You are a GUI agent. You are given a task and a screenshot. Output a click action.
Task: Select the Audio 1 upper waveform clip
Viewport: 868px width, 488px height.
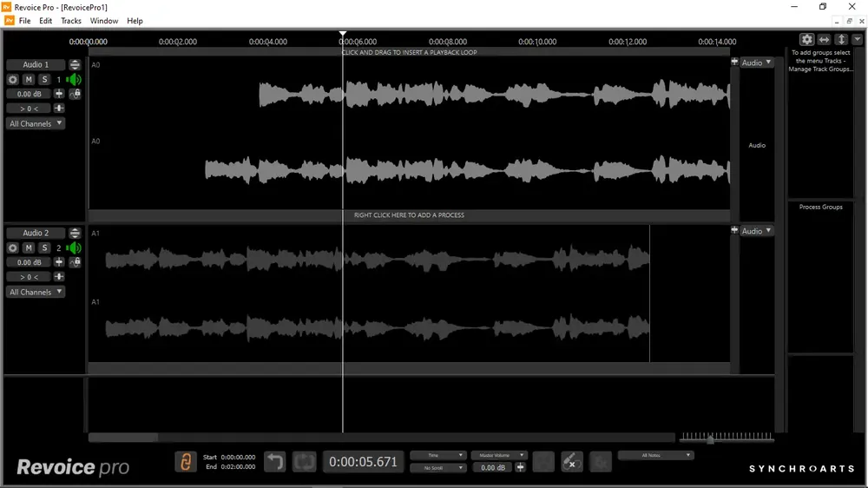pos(495,94)
